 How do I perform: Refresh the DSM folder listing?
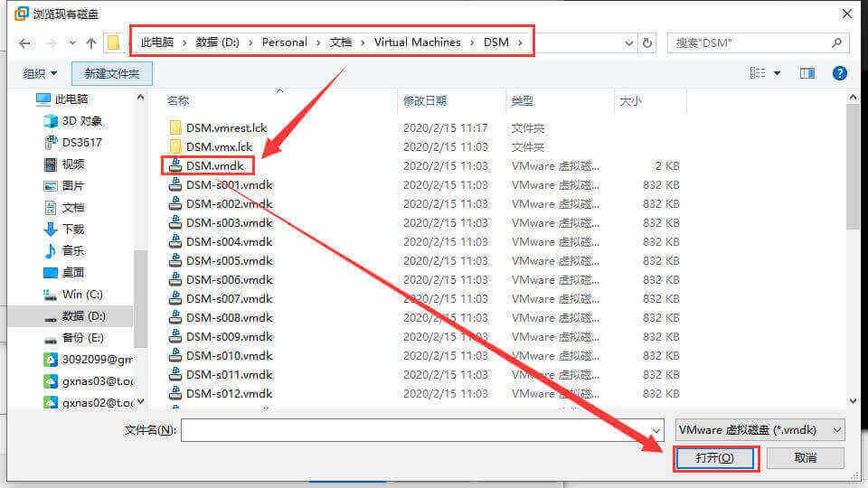(646, 42)
